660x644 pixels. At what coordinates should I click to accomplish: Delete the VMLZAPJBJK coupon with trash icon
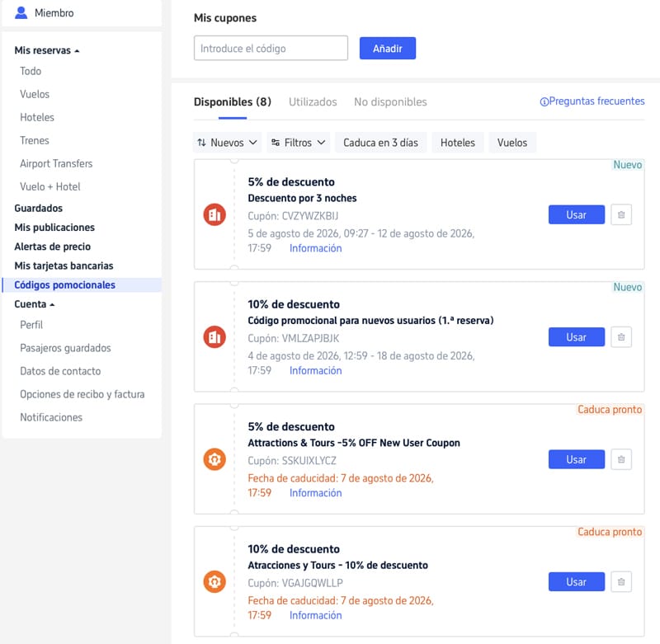(x=621, y=337)
